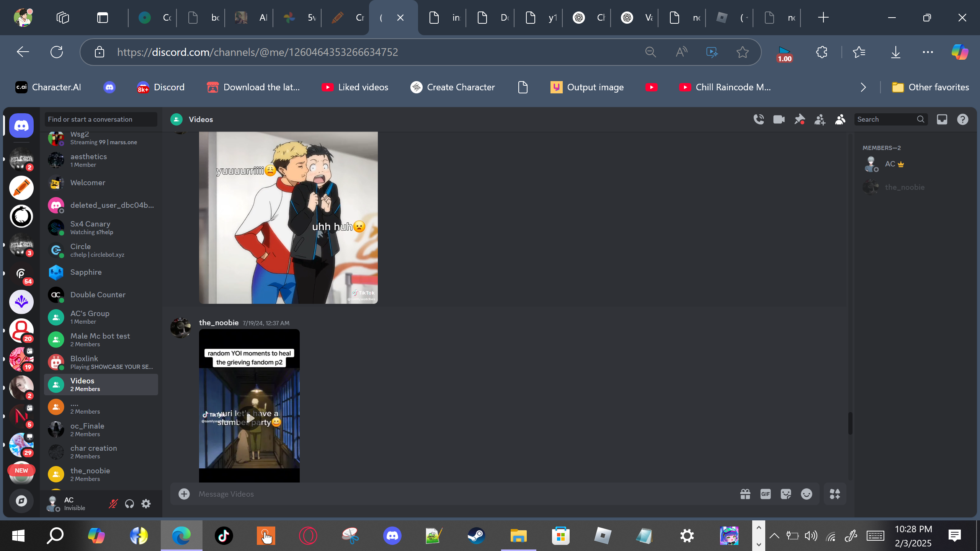Open the server with 54 notifications

[21, 274]
